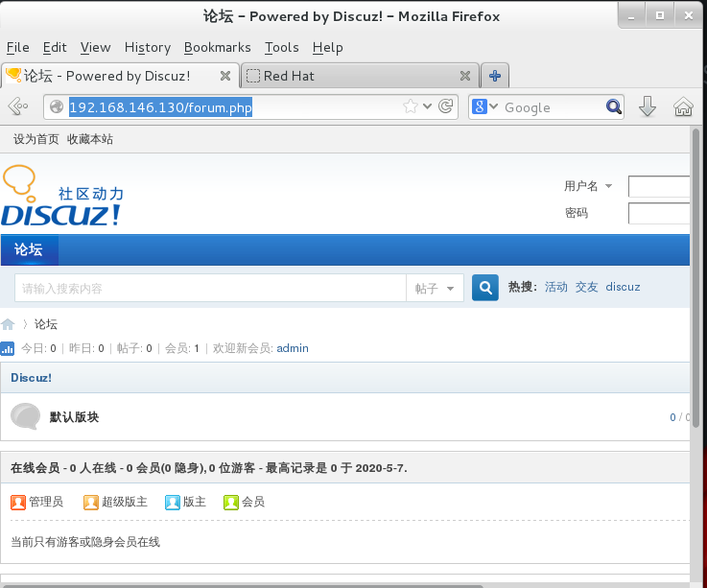Click the default board speech bubble icon
This screenshot has width=707, height=588.
tap(25, 415)
